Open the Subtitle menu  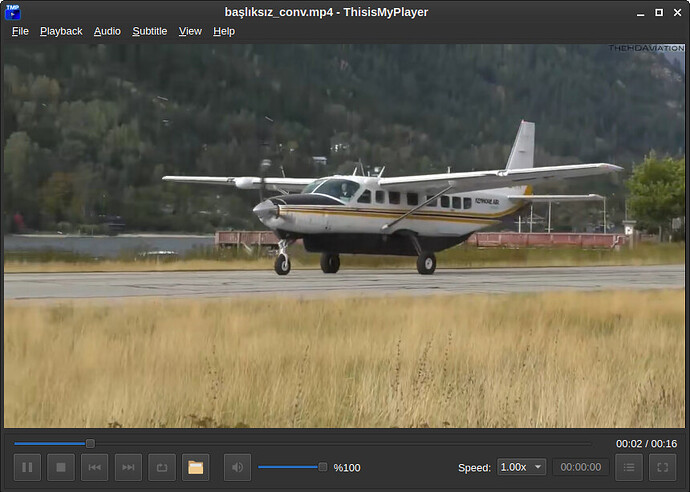point(150,31)
